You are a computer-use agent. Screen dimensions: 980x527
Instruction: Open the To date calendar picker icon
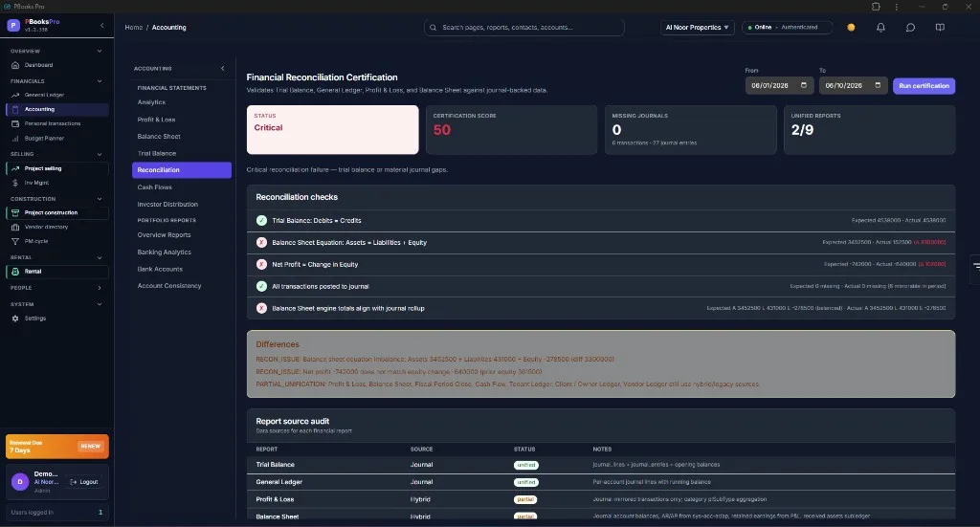pos(878,85)
